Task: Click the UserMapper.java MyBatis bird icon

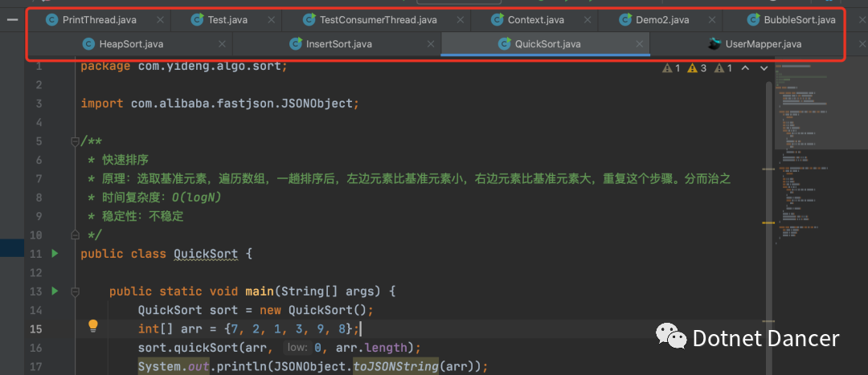Action: [714, 43]
